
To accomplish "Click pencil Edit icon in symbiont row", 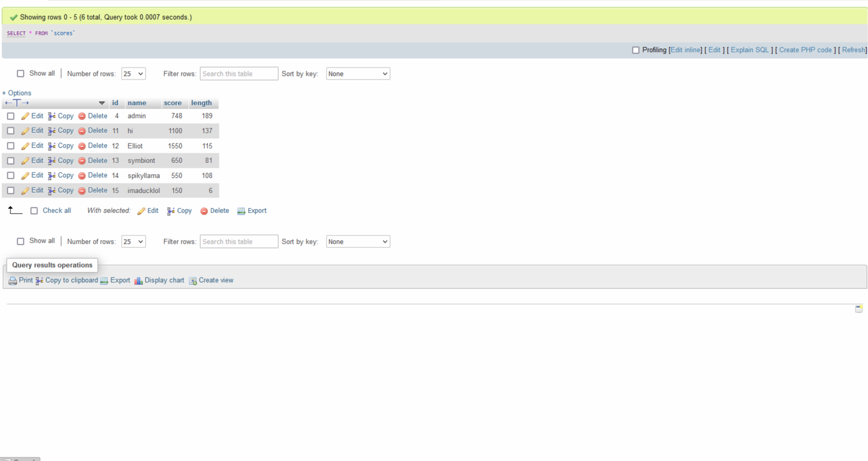I will (25, 161).
